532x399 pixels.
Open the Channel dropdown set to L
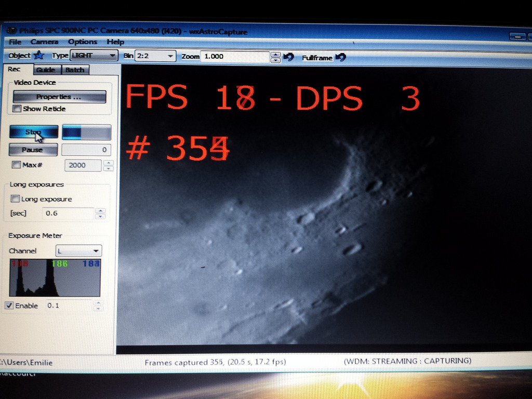(79, 251)
